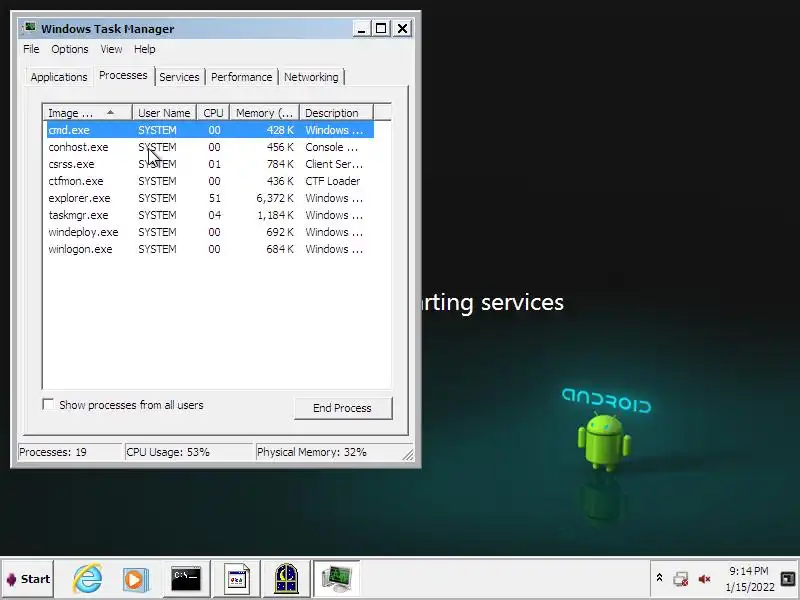Click the Start button
This screenshot has width=800, height=600.
pyautogui.click(x=28, y=579)
